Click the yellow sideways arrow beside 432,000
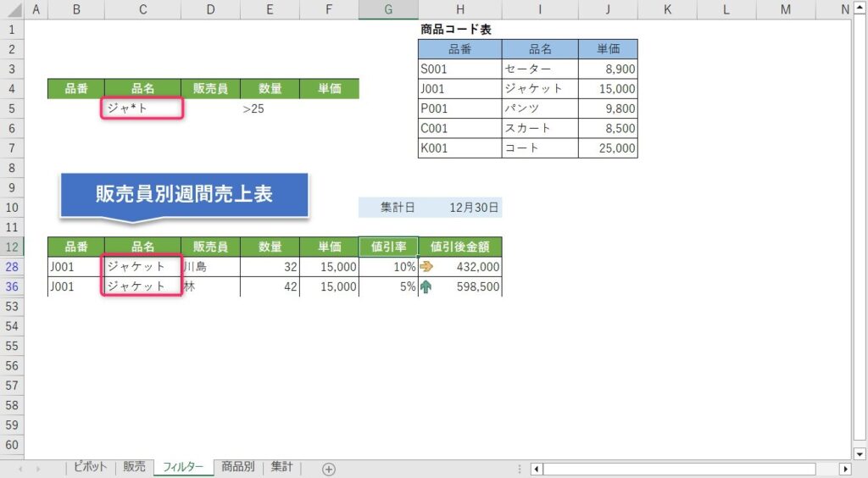Viewport: 868px width, 478px height. [426, 267]
